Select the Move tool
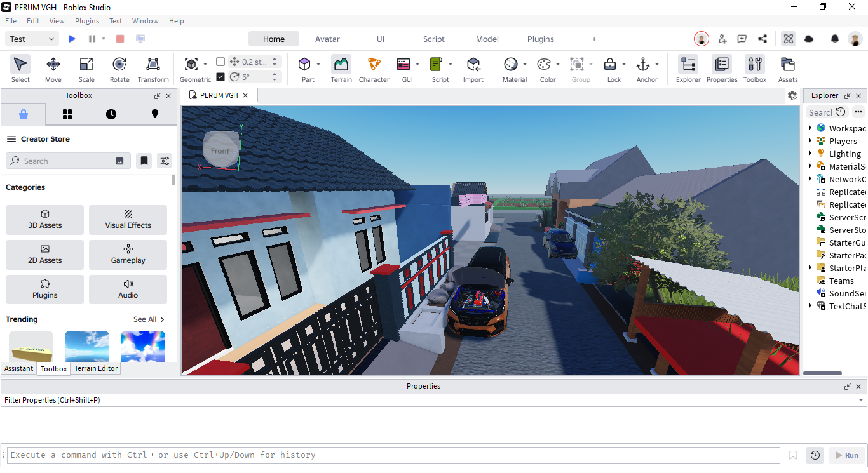 53,69
